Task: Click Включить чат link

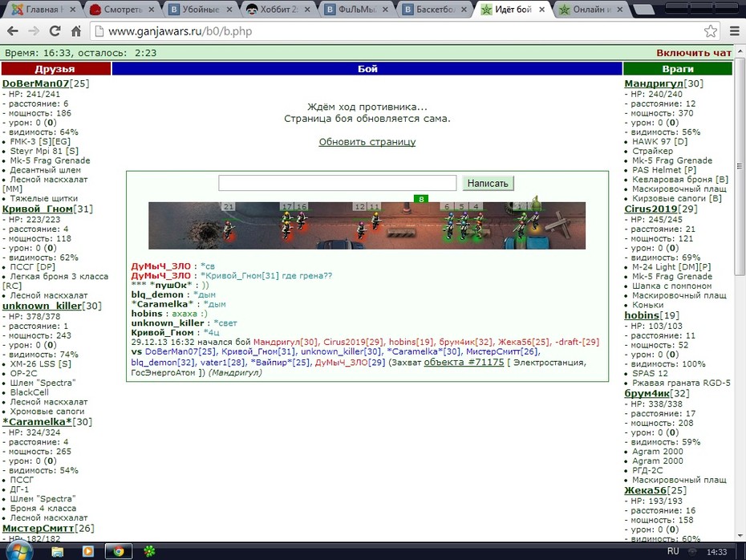Action: (694, 53)
